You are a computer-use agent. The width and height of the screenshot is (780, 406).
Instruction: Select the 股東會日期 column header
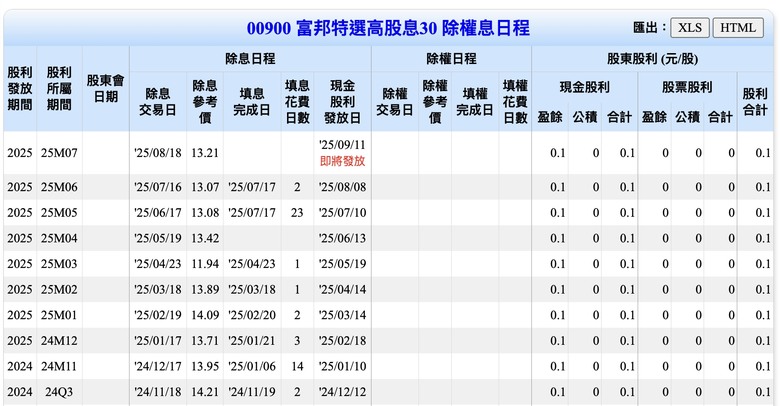[x=105, y=88]
